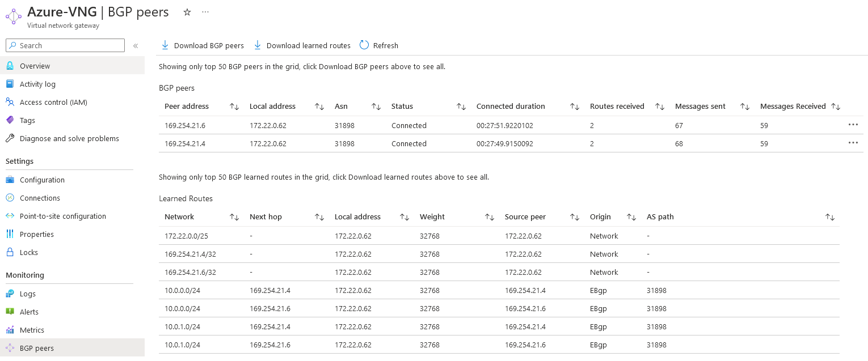Open Activity log from sidebar

[x=37, y=84]
